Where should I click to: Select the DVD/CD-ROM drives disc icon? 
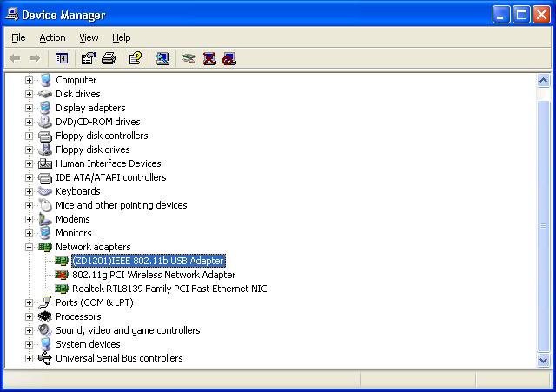[x=45, y=122]
